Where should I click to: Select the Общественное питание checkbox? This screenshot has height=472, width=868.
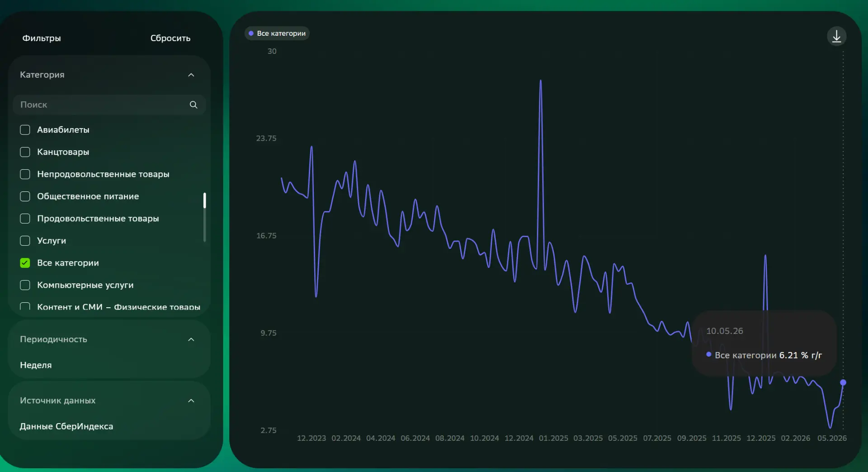coord(25,196)
